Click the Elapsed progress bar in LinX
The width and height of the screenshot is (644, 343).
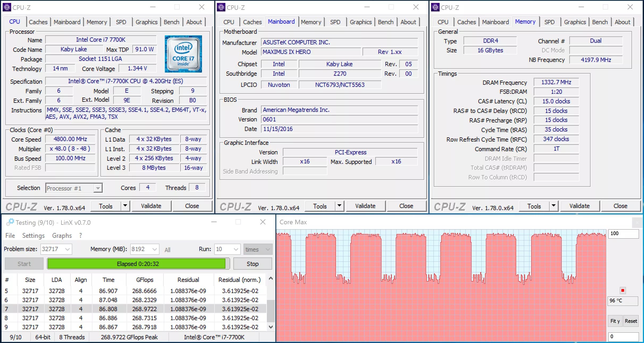[x=138, y=264]
